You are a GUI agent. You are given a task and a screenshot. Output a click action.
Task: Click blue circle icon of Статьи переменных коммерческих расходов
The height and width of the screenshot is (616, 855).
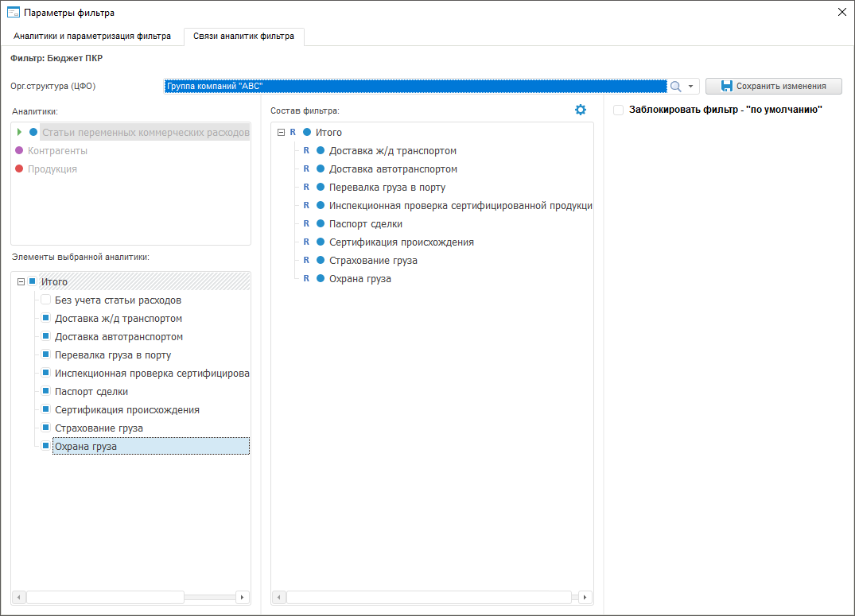[x=33, y=132]
